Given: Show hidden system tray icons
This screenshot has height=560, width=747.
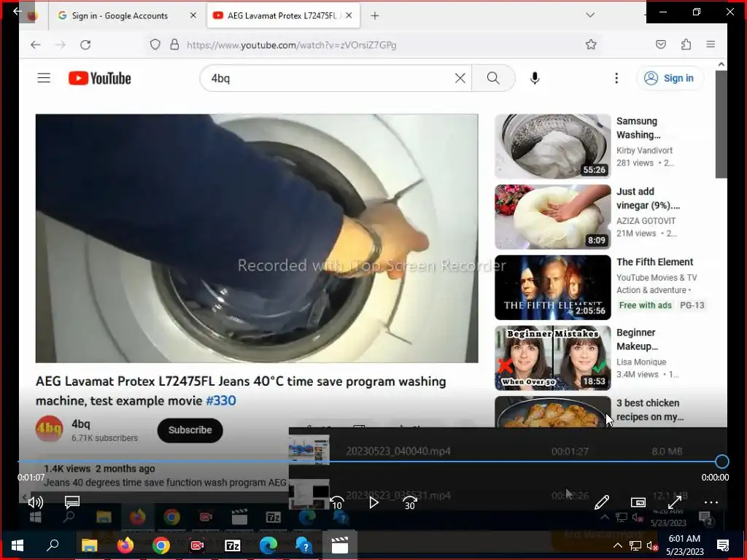Looking at the screenshot, I should (617, 545).
